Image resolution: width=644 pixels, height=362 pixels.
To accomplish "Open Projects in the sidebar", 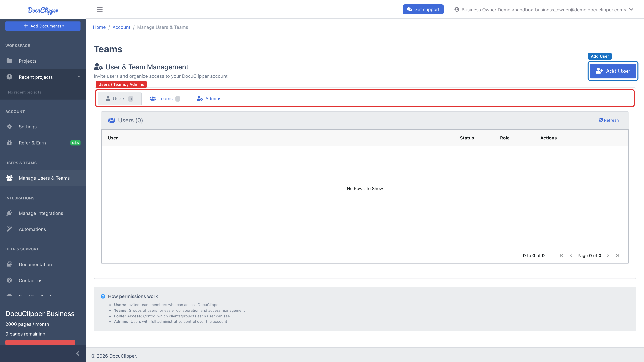I will 43,61.
